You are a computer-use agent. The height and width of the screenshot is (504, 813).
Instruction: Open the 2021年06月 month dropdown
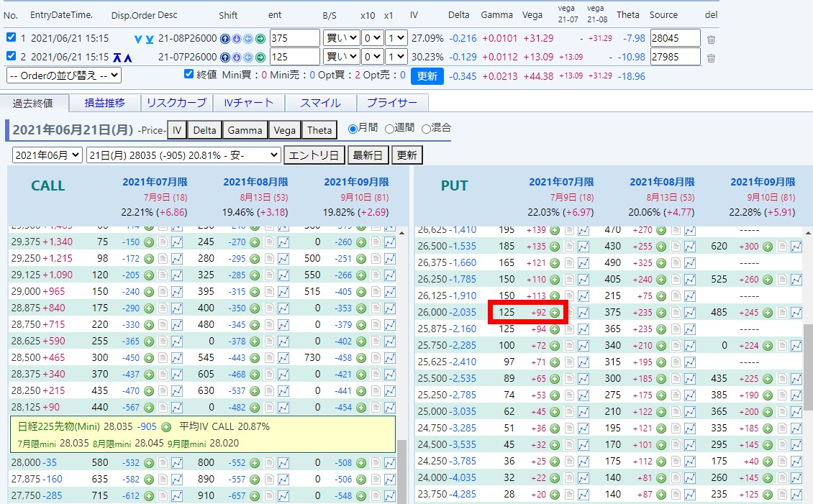coord(47,155)
